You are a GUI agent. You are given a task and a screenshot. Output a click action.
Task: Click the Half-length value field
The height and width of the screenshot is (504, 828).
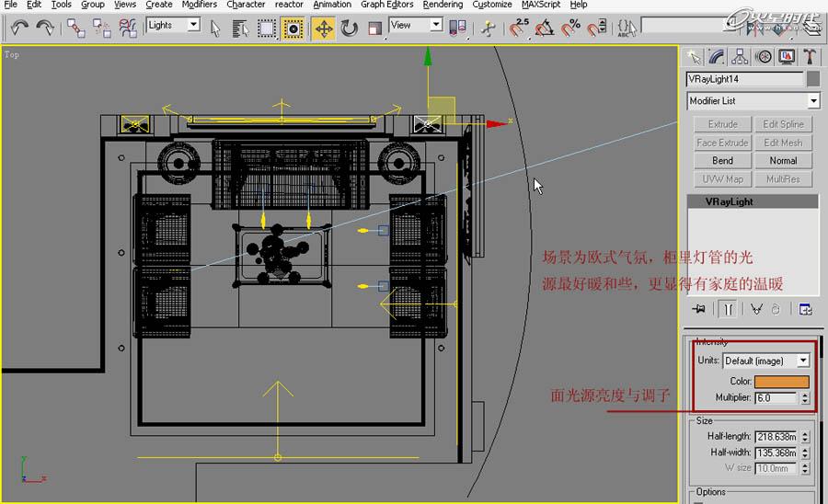pyautogui.click(x=776, y=437)
